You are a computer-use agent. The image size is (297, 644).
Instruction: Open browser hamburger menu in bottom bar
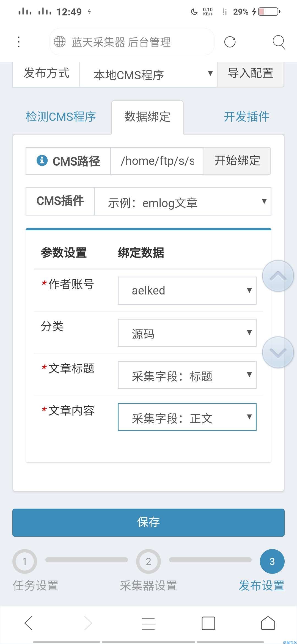click(x=148, y=624)
